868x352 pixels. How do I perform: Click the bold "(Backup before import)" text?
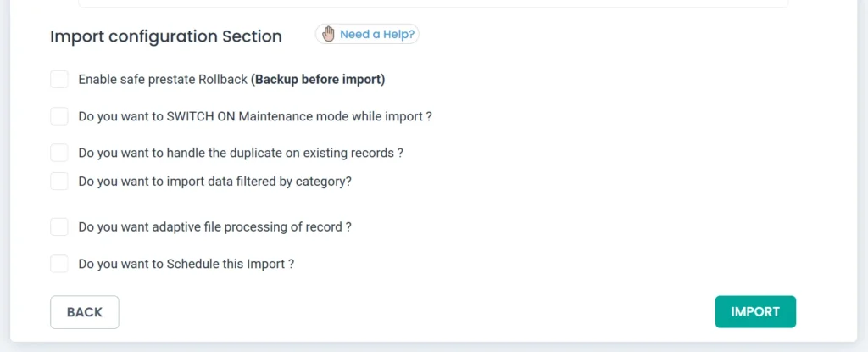pyautogui.click(x=318, y=80)
